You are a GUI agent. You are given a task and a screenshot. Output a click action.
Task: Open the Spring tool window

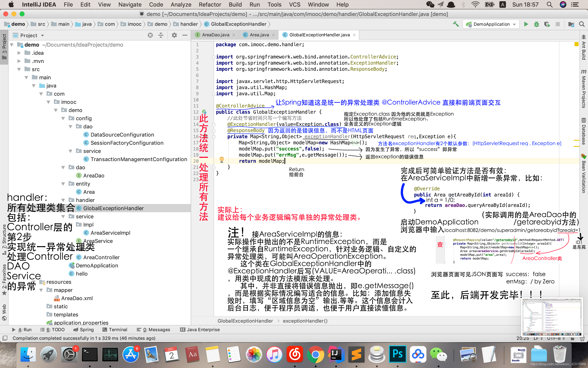83,330
